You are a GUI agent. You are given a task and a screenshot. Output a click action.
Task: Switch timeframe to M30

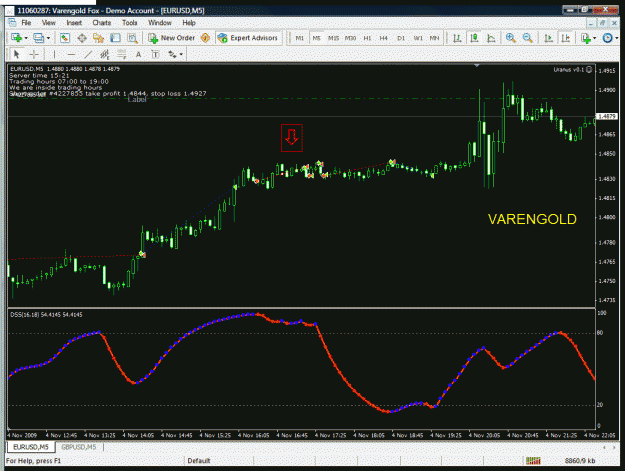point(350,38)
